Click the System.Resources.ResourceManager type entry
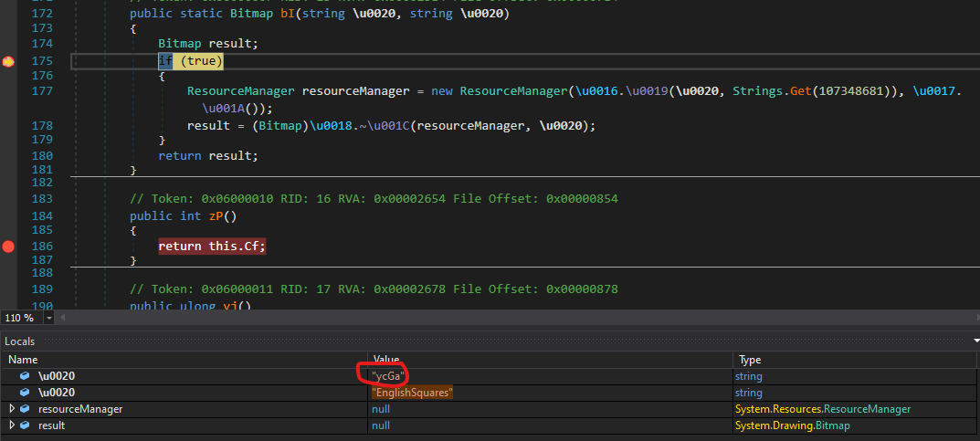The image size is (980, 441). (x=822, y=409)
